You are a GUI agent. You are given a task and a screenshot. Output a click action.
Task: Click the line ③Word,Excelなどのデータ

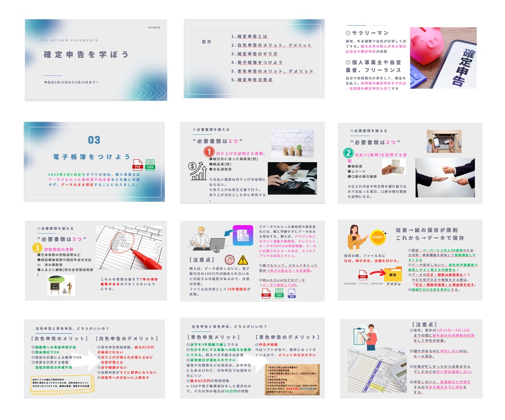point(282,280)
